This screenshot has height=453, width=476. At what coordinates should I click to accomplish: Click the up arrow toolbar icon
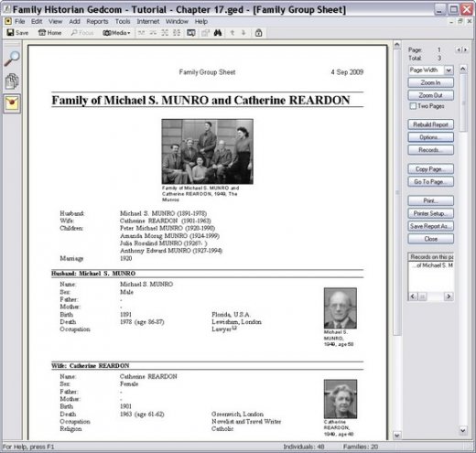233,33
